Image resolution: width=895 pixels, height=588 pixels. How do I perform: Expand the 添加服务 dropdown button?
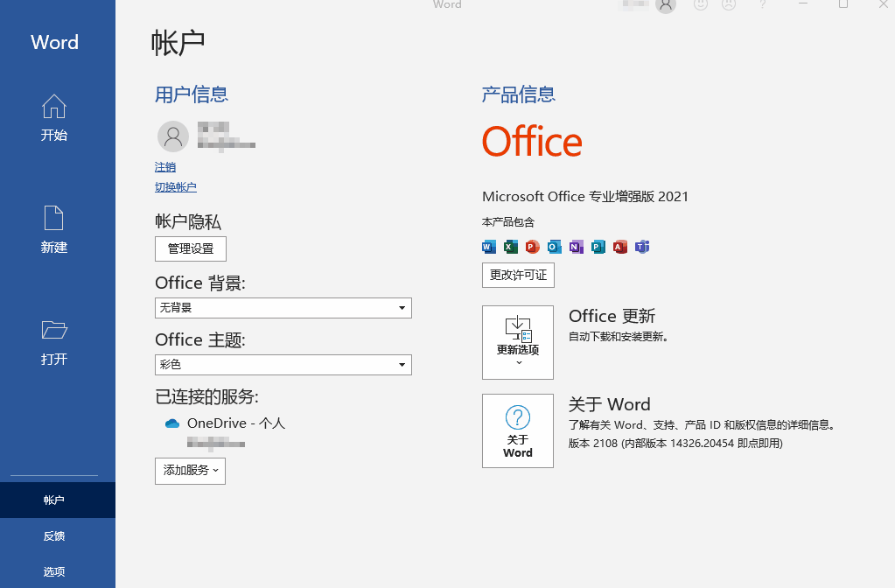click(x=190, y=471)
